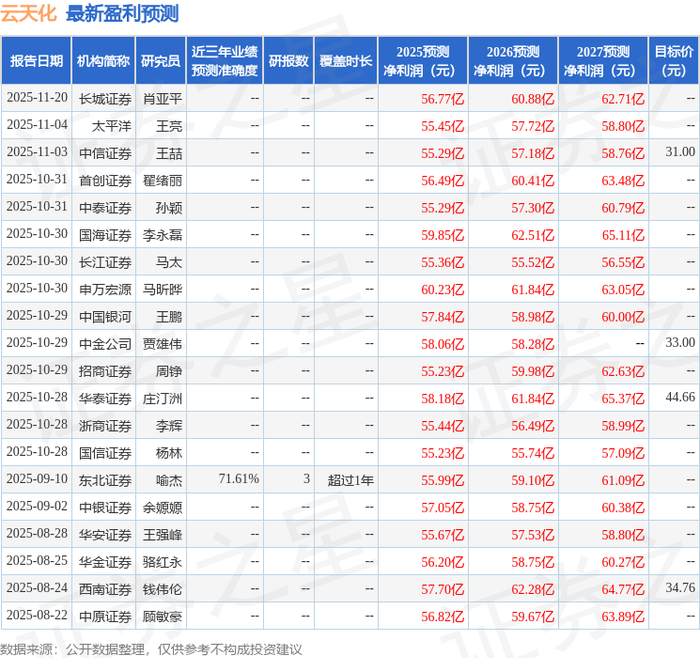Click analyst name 王喆
This screenshot has height=658, width=700.
click(x=169, y=153)
